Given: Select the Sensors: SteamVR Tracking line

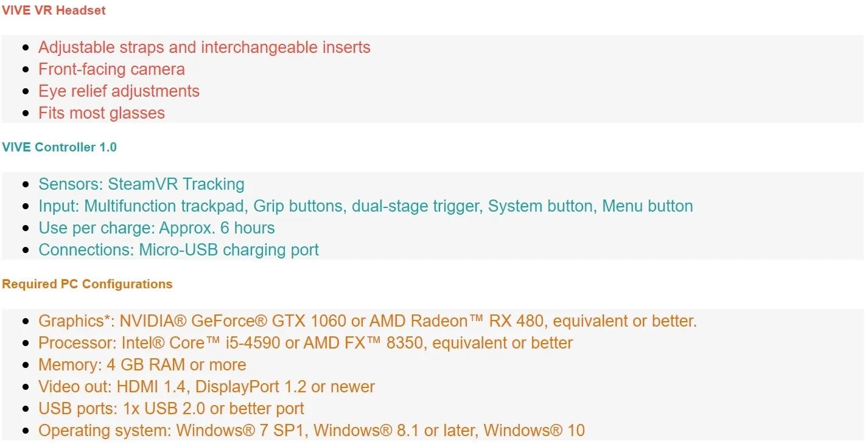Looking at the screenshot, I should (141, 184).
